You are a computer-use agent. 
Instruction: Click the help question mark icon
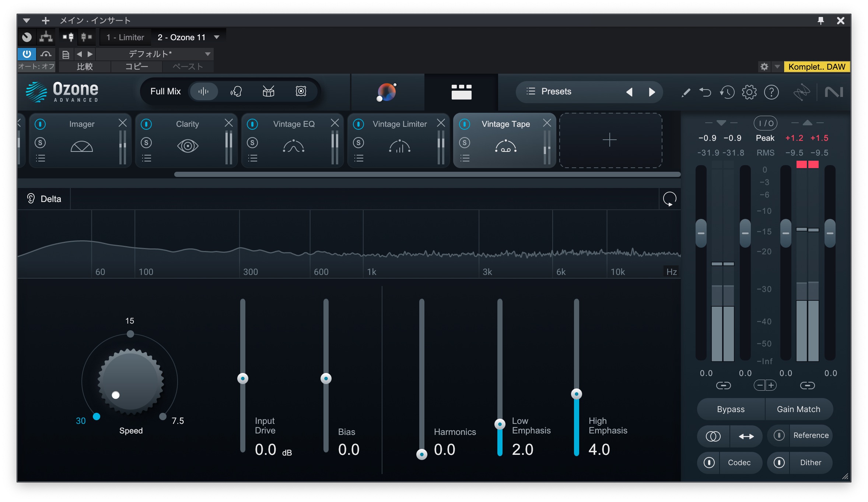point(771,92)
